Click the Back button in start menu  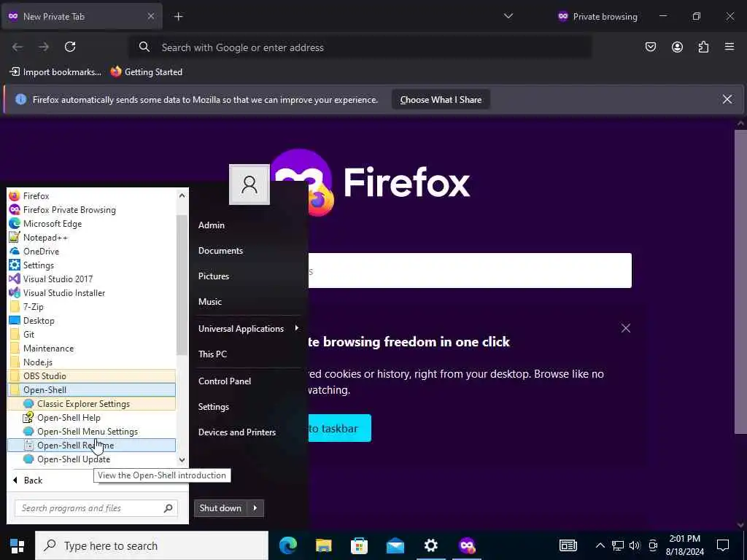pos(28,480)
